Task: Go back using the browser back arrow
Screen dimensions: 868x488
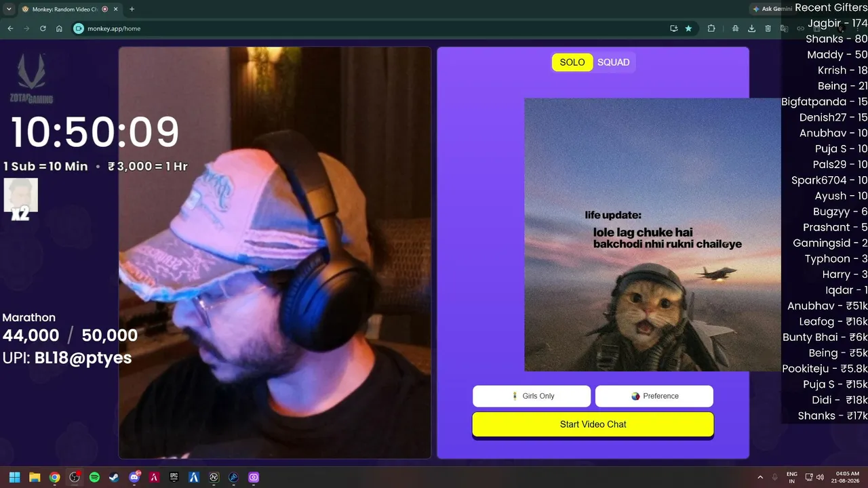Action: pos(10,28)
